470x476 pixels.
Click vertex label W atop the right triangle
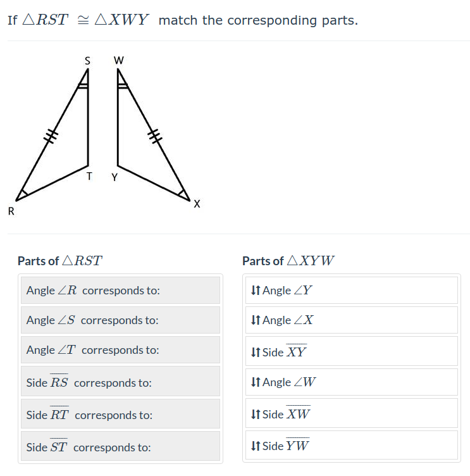coord(118,61)
